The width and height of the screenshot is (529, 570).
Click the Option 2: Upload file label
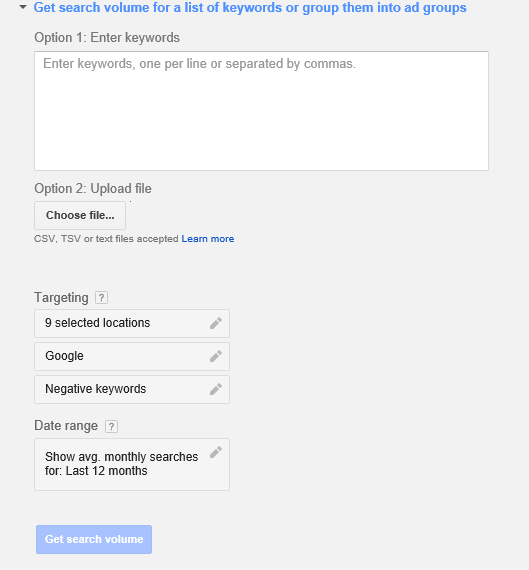tap(93, 189)
